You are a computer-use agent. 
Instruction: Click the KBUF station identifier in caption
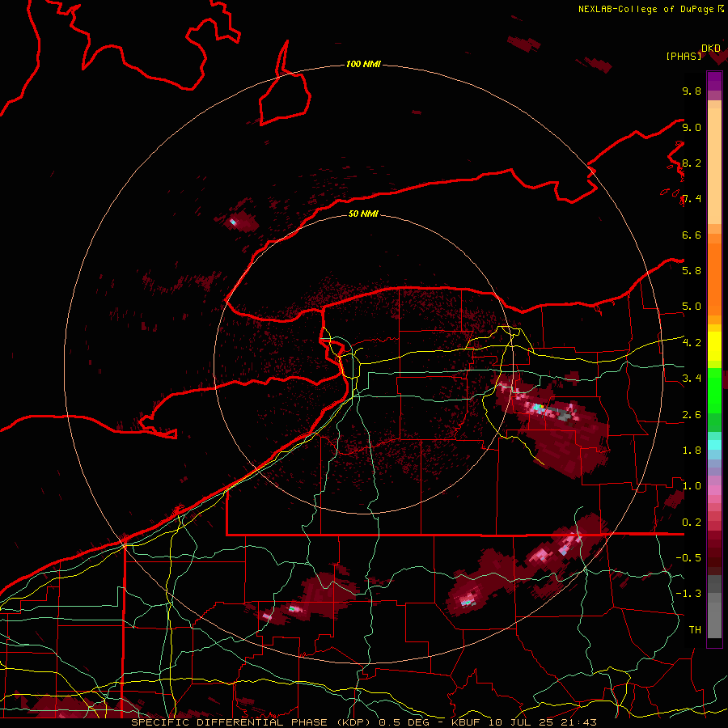coord(467,722)
